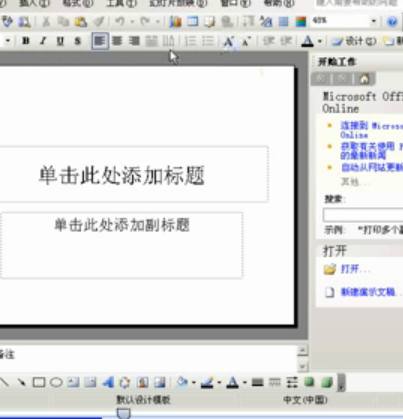Open Fill Color dropdown arrow
Screen dimensions: 403x419
[194, 382]
